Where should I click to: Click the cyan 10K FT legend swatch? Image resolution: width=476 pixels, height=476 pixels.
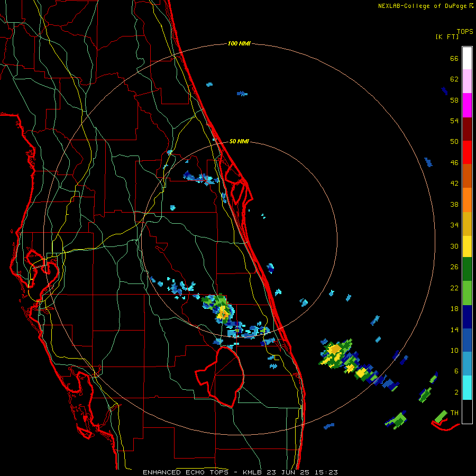click(467, 388)
